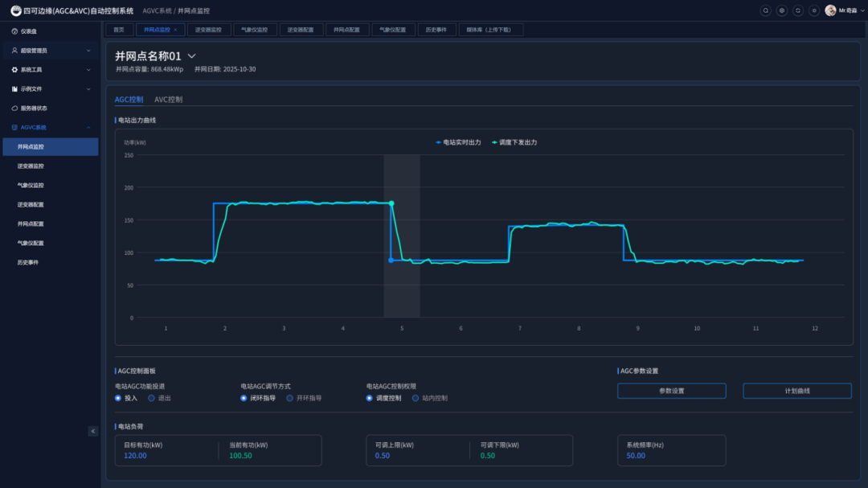
Task: Switch to the AVC控制 tab
Action: click(x=168, y=100)
